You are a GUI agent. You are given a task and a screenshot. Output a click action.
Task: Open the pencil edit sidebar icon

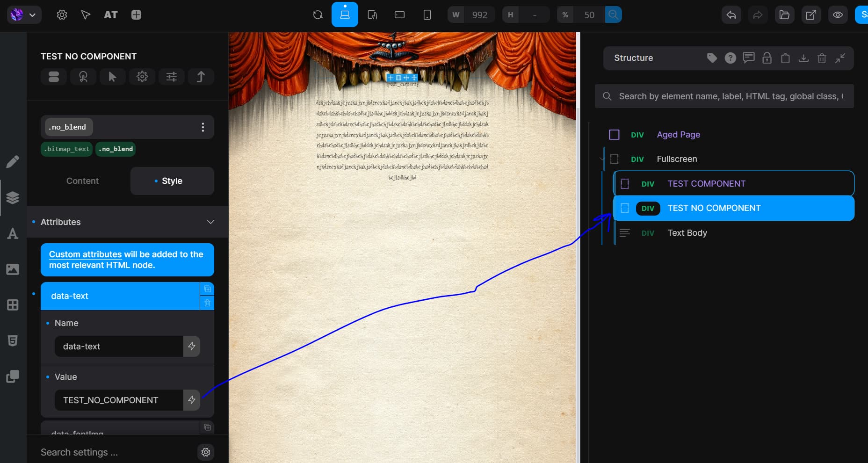pyautogui.click(x=13, y=162)
